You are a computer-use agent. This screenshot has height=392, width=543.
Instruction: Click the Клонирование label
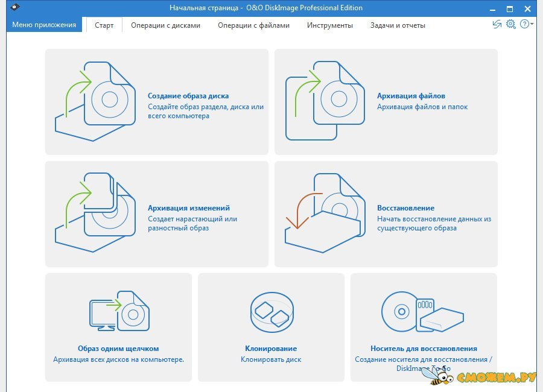pyautogui.click(x=271, y=349)
